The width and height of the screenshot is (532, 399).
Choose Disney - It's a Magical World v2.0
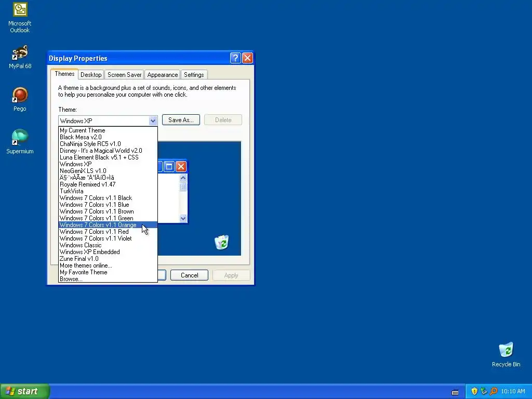[x=108, y=151]
